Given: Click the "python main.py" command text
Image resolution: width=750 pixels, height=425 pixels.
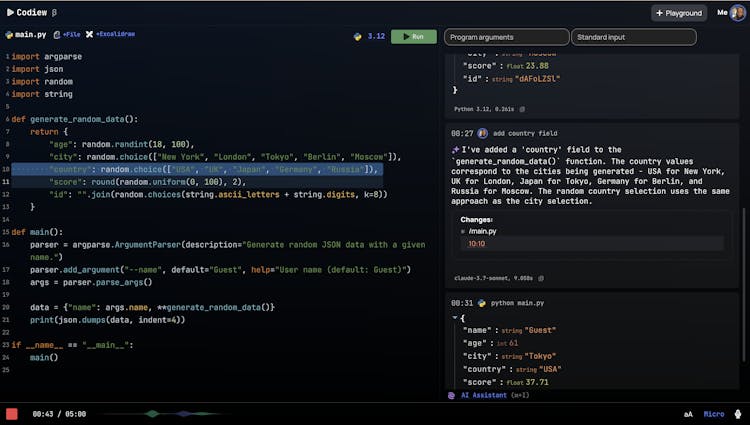Looking at the screenshot, I should pos(518,303).
